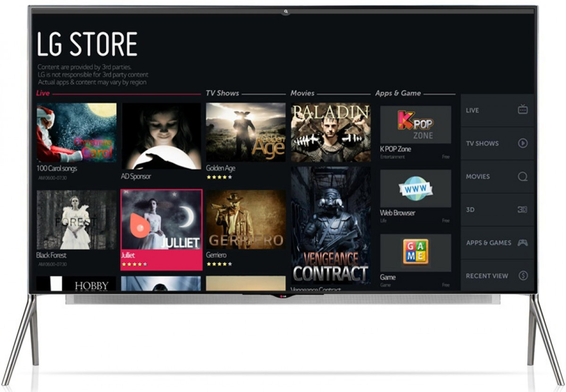Viewport: 566px width, 392px height.
Task: Click "Free" price label for K POP Zone
Action: (x=446, y=157)
